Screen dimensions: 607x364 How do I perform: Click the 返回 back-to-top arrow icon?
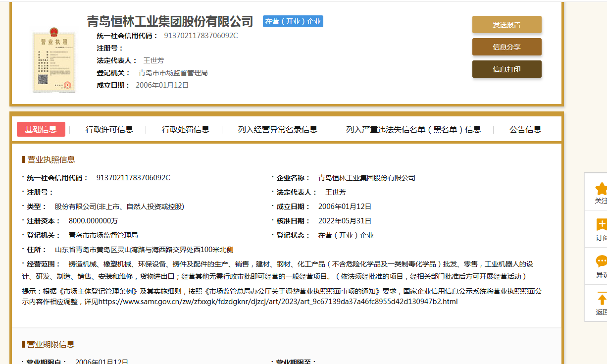point(601,299)
